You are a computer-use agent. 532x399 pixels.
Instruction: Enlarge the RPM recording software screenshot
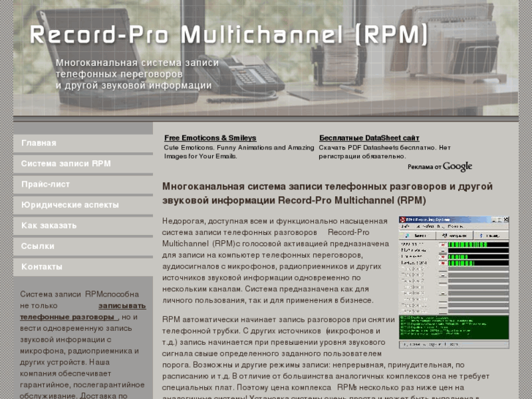[454, 282]
